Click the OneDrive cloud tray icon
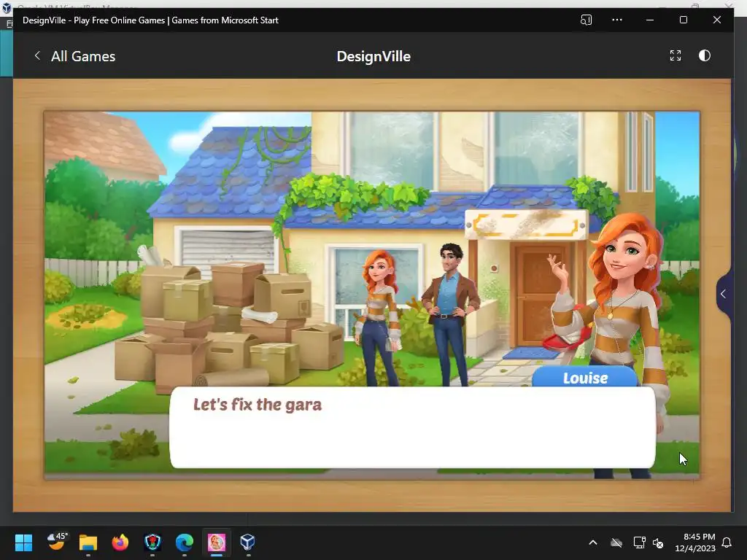747x560 pixels. pos(616,542)
